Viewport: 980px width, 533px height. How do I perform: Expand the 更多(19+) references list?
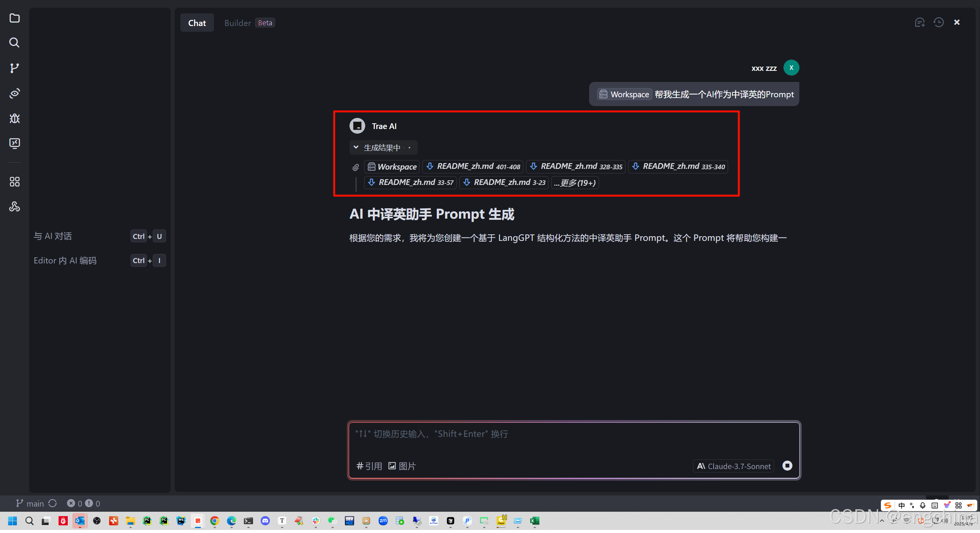575,183
